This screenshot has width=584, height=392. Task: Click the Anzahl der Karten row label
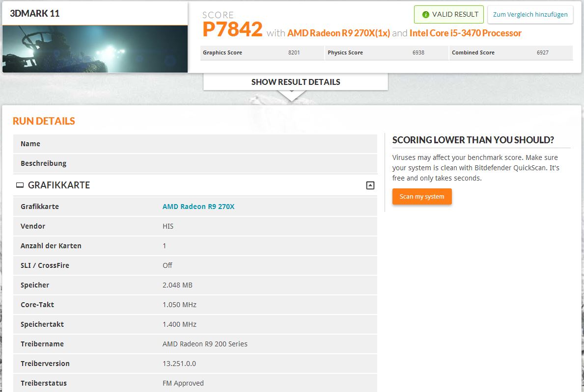click(x=51, y=246)
